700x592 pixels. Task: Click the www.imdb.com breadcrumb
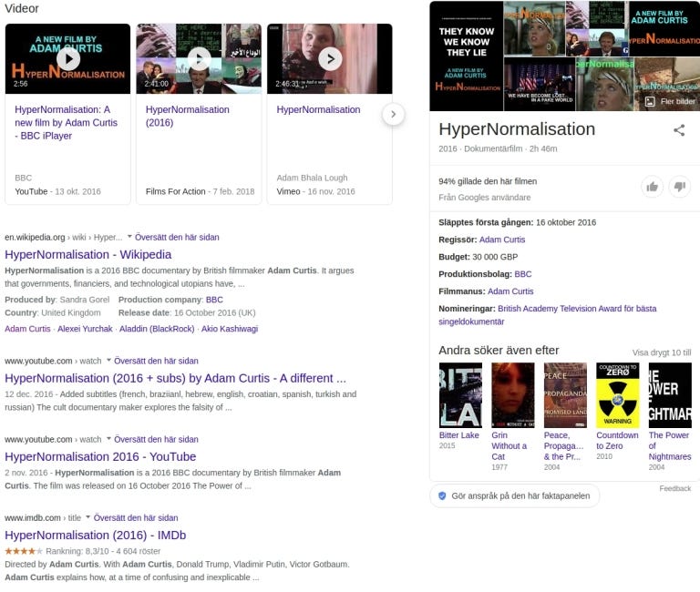click(x=43, y=518)
